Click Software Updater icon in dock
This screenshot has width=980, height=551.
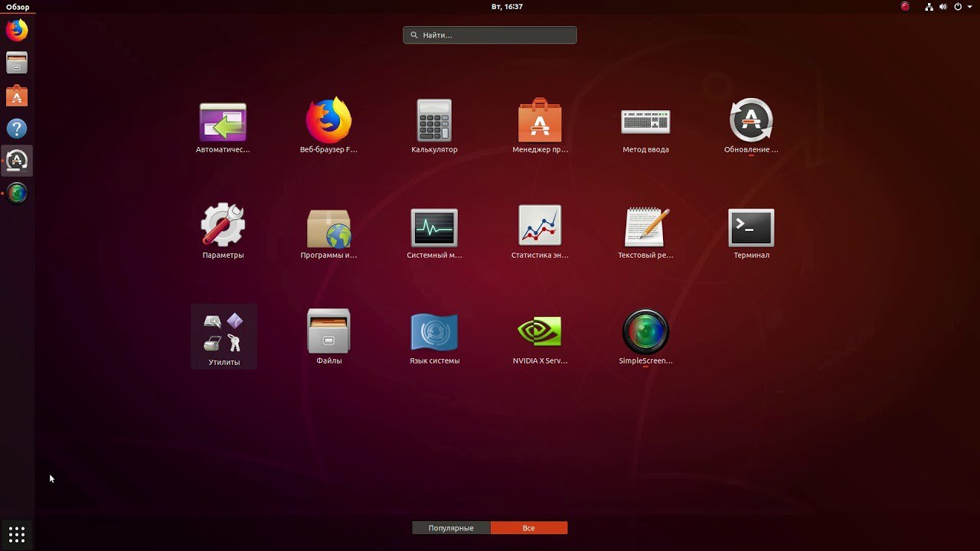pos(17,161)
